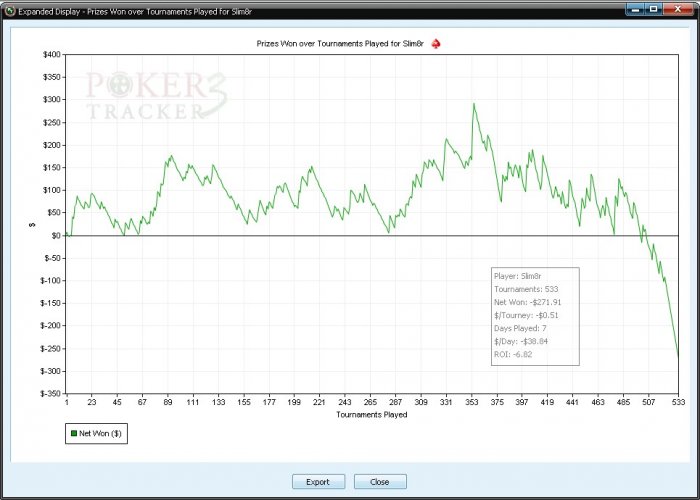Viewport: 700px width, 500px height.
Task: Click the Tournaments Played axis label
Action: (x=371, y=415)
